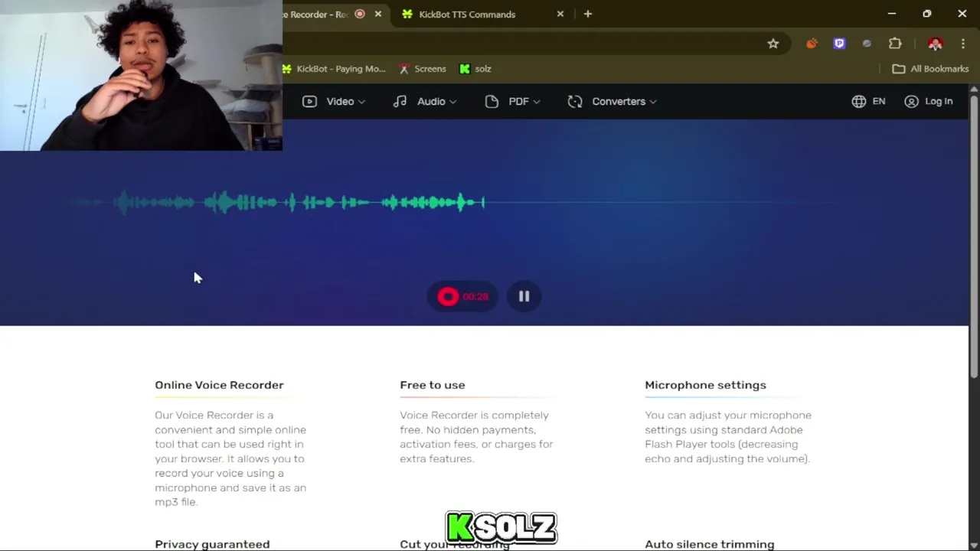Stop recording with the red record button
Image resolution: width=980 pixels, height=551 pixels.
[x=448, y=296]
